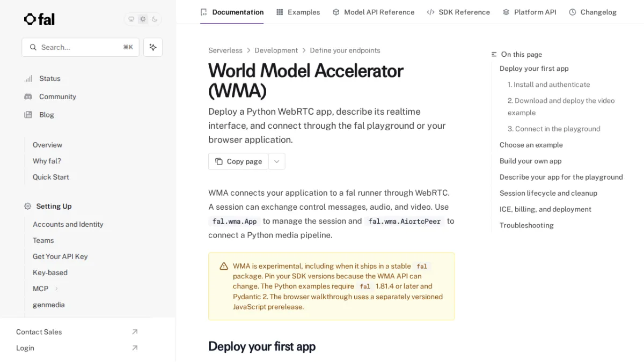Jump to Session lifecycle and cleanup
The height and width of the screenshot is (362, 644).
pyautogui.click(x=548, y=193)
